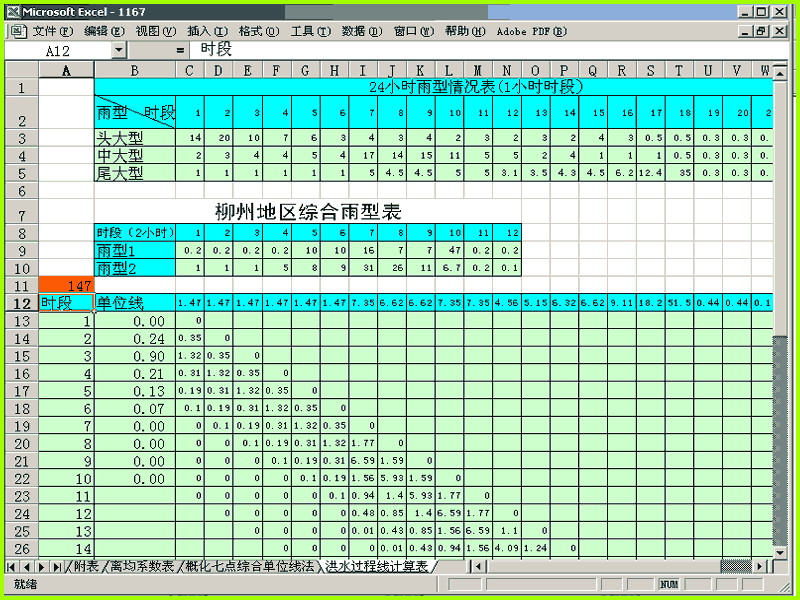Select column header B
Viewport: 800px width, 600px height.
click(x=135, y=70)
